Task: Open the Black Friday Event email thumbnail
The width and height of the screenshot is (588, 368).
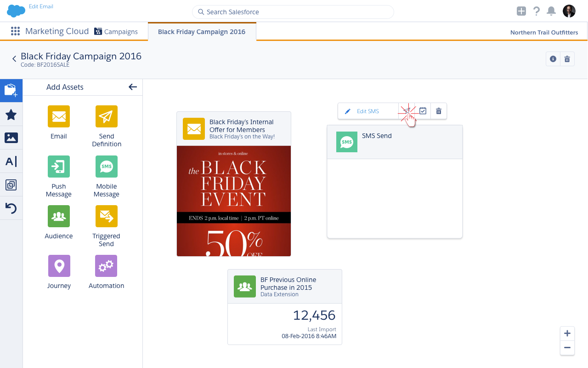Action: pos(234,201)
